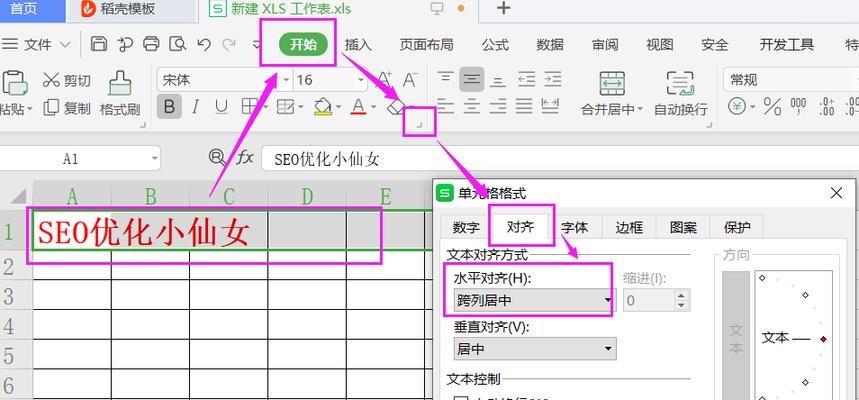Click the Increase Indent icon
Image resolution: width=859 pixels, height=400 pixels.
coord(553,80)
